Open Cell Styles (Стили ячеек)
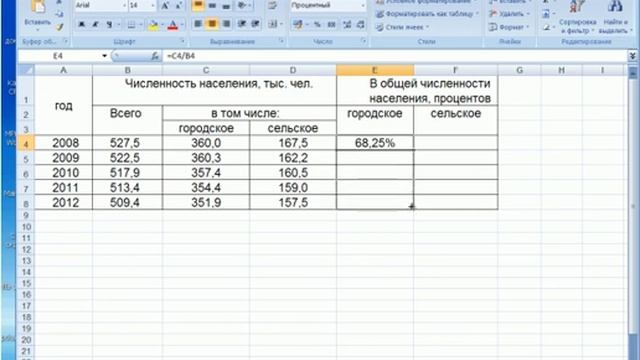This screenshot has height=360, width=640. click(x=402, y=27)
